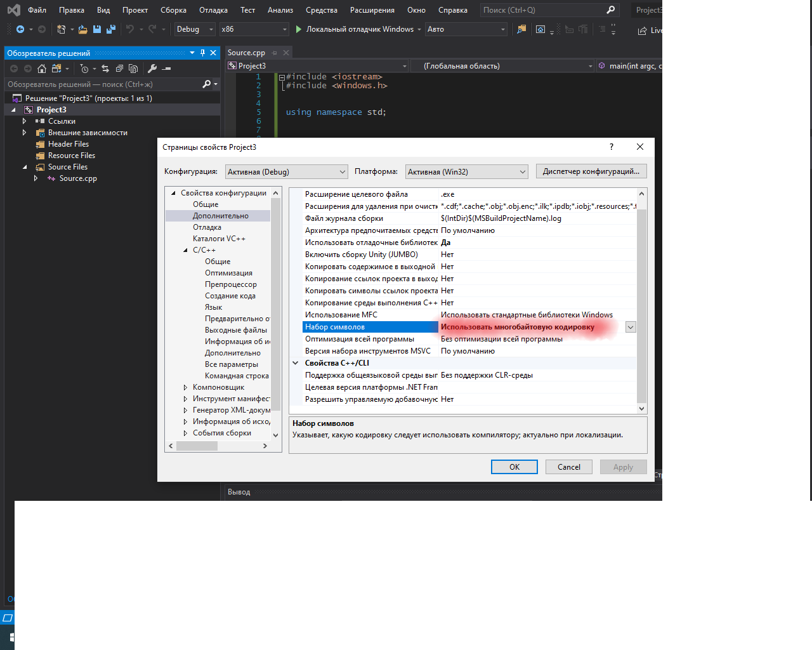Image resolution: width=812 pixels, height=650 pixels.
Task: Select Командная строка tree item
Action: 237,376
